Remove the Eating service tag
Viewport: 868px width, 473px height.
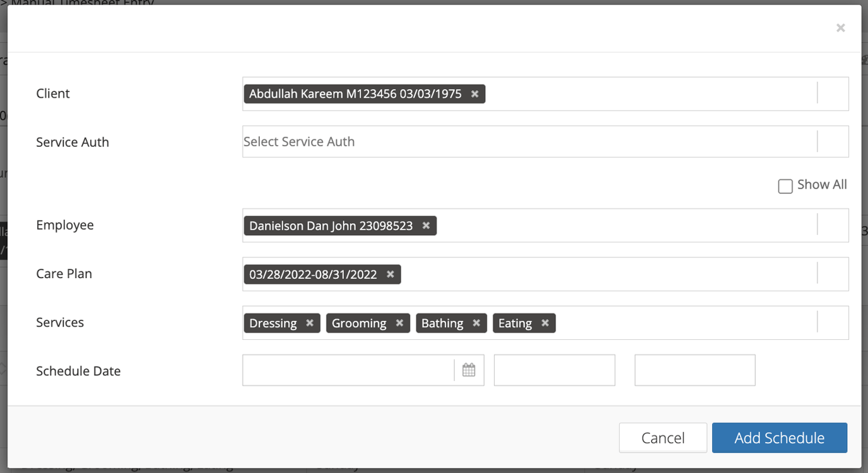(x=545, y=323)
